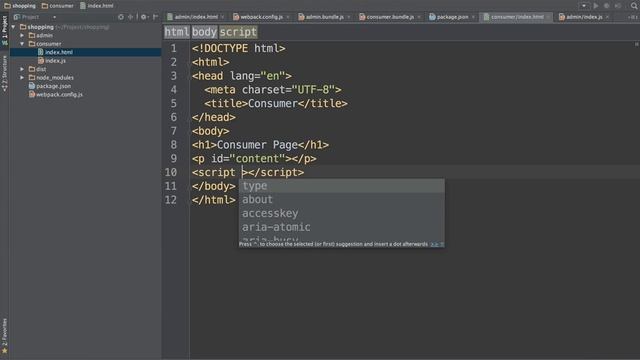Image resolution: width=640 pixels, height=360 pixels.
Task: Click line 9 p id content code
Action: (x=254, y=159)
